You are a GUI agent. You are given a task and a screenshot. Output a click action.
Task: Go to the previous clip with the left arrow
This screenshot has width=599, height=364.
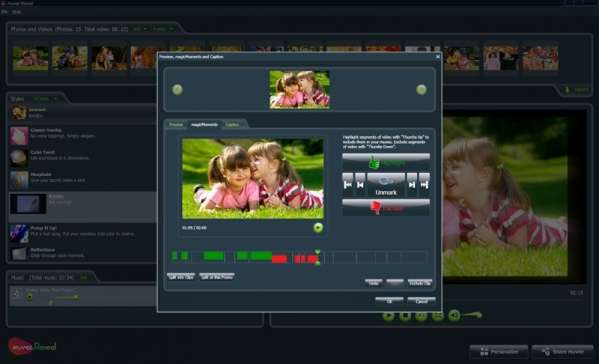pos(177,90)
